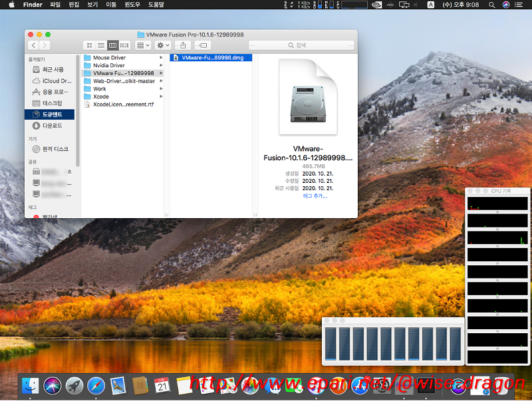Select the Xcode folder

[x=122, y=96]
